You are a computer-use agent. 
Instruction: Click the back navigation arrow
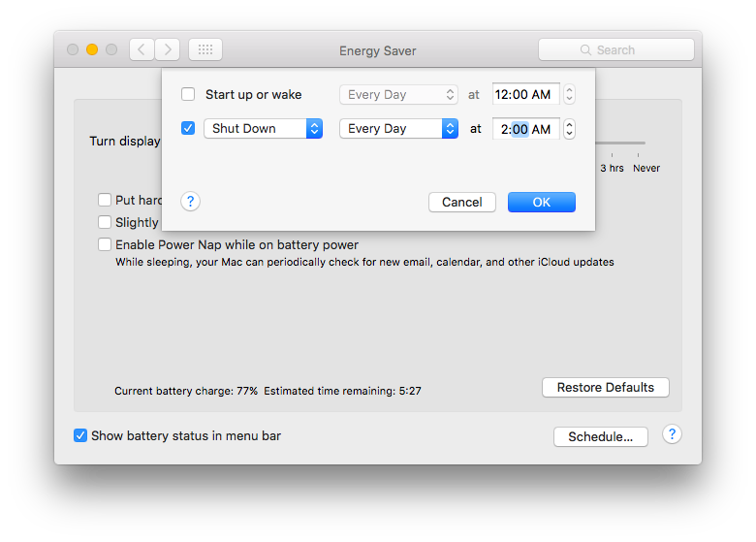[142, 49]
